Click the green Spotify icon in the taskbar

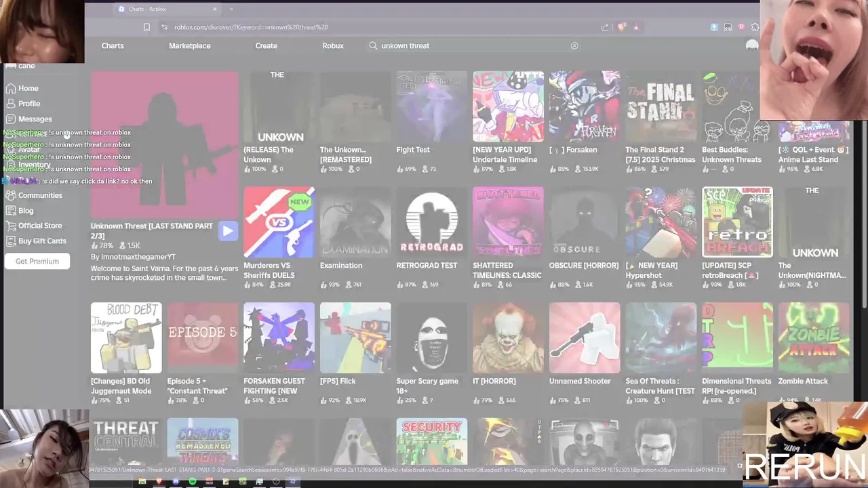coord(193,481)
